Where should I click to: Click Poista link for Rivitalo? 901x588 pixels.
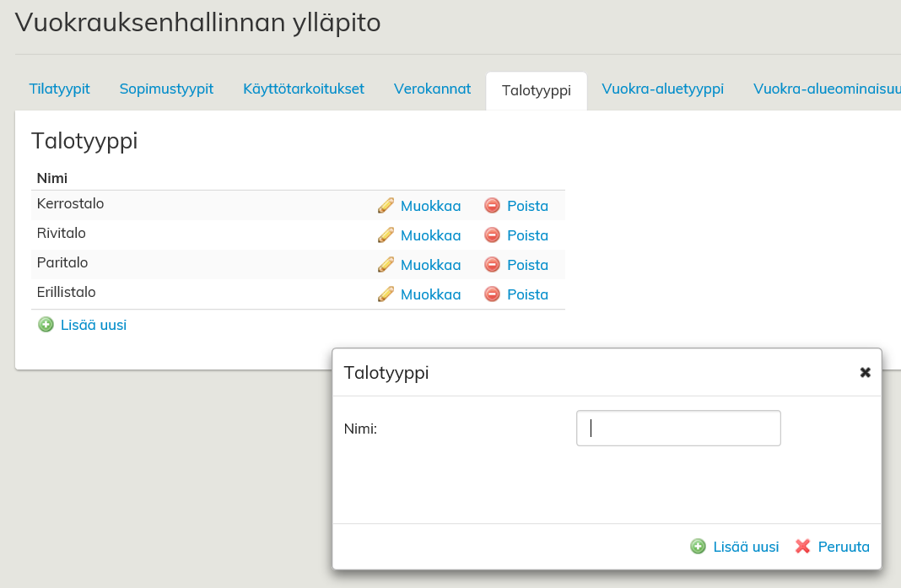click(x=527, y=235)
